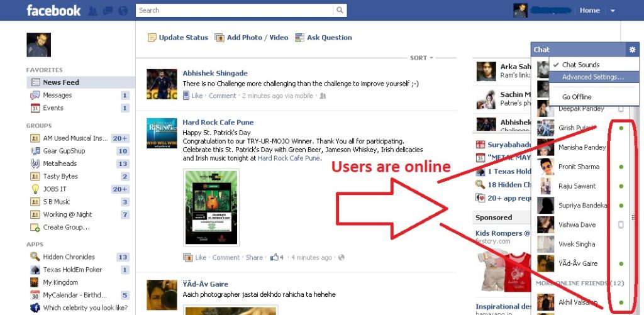Click the 18 Hidden Chronicles magnifier icon
644x315 pixels.
click(x=480, y=184)
